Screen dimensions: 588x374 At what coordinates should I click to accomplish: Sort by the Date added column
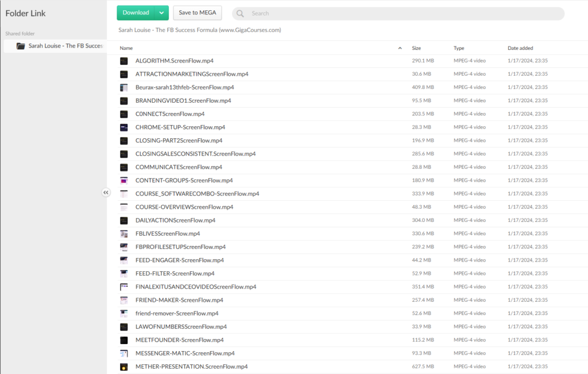520,48
